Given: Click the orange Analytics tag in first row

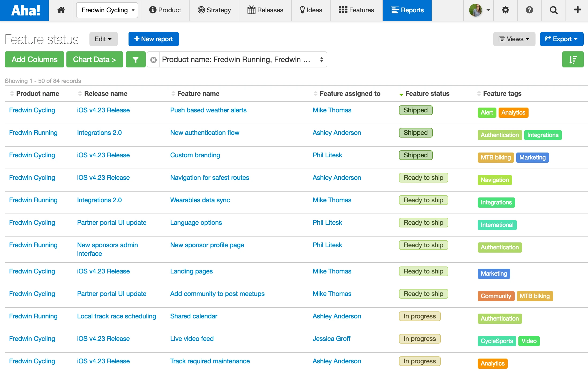Looking at the screenshot, I should pyautogui.click(x=513, y=113).
